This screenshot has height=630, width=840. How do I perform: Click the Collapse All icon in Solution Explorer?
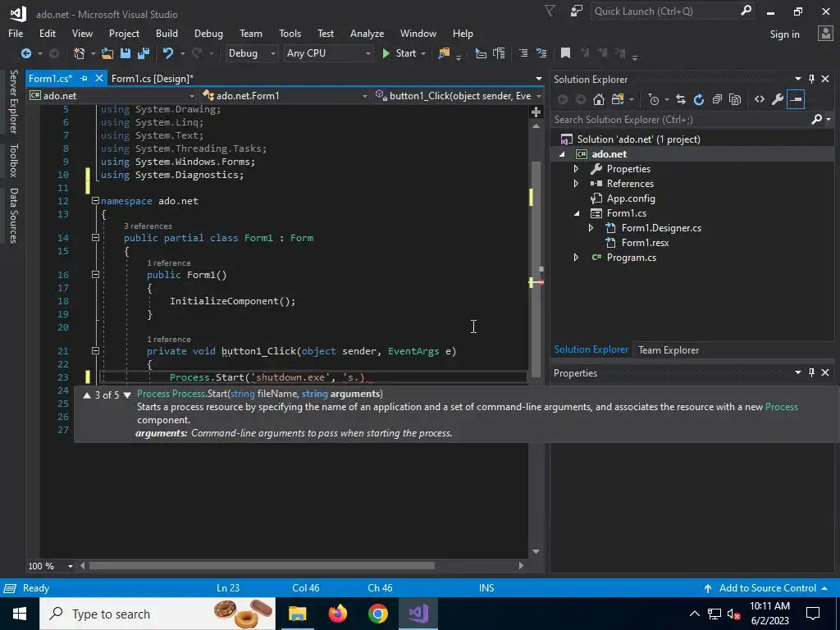(717, 99)
